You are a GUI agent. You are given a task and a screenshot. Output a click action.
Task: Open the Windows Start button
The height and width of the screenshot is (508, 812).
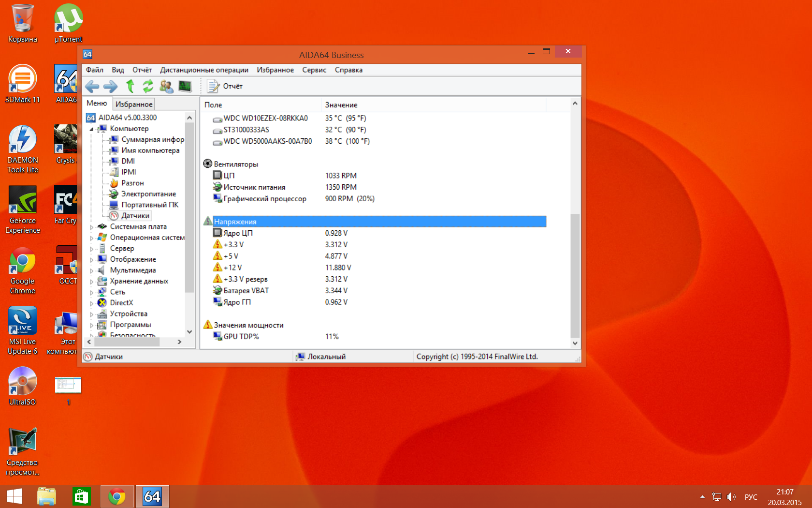pos(14,496)
